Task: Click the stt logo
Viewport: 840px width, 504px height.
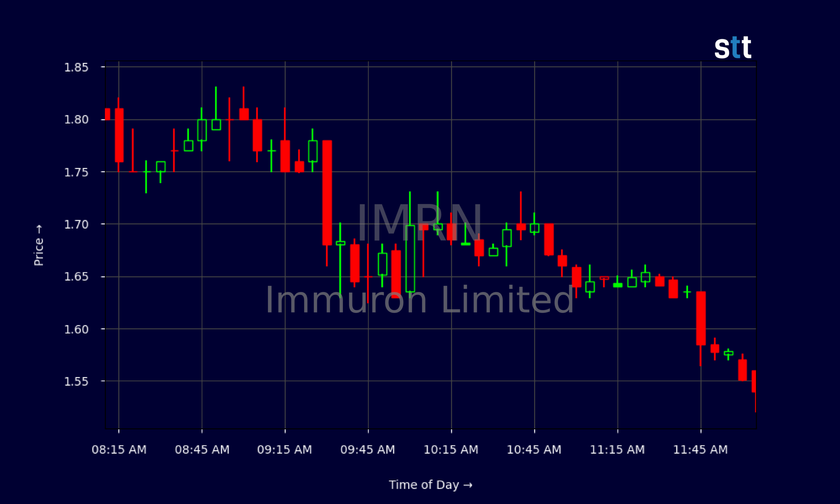Action: pyautogui.click(x=733, y=48)
